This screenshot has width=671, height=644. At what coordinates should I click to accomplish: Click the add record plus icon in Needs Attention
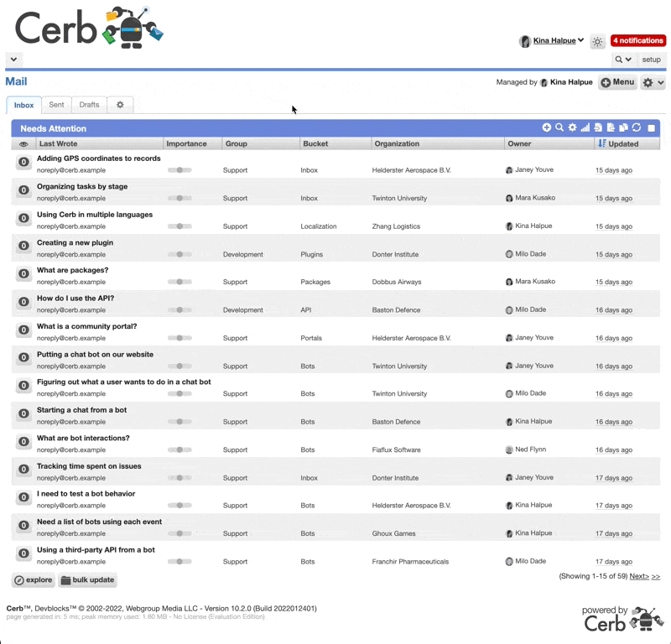coord(547,127)
